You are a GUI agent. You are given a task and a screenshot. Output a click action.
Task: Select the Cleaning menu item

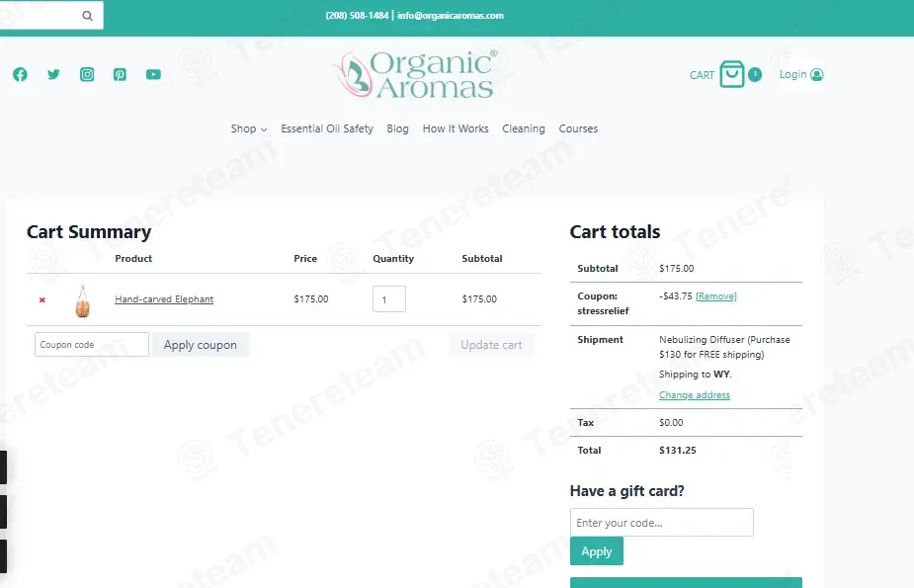(524, 128)
